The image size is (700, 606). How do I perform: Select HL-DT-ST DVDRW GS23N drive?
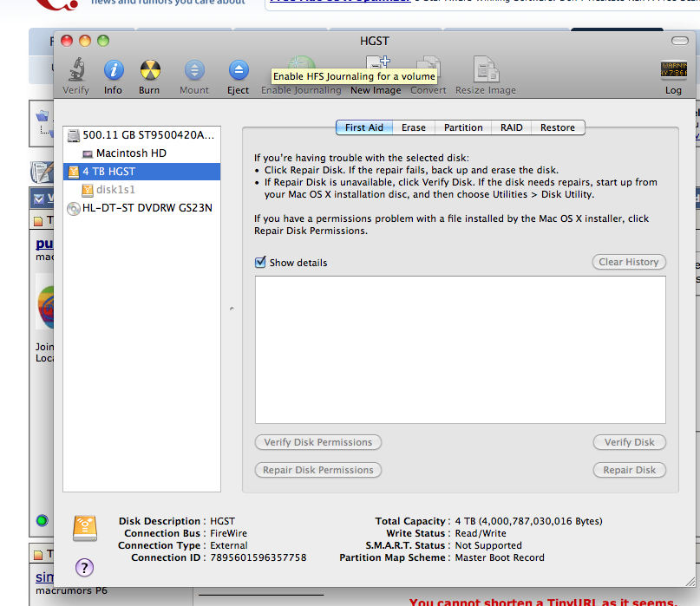coord(141,208)
